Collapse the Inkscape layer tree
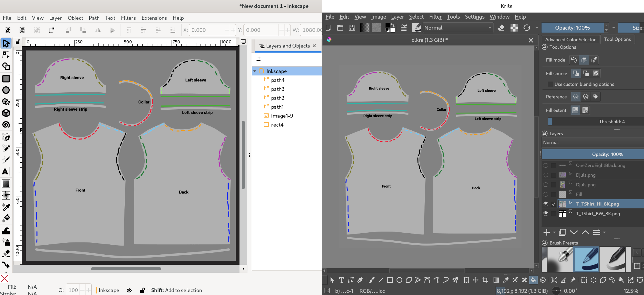 coord(255,71)
